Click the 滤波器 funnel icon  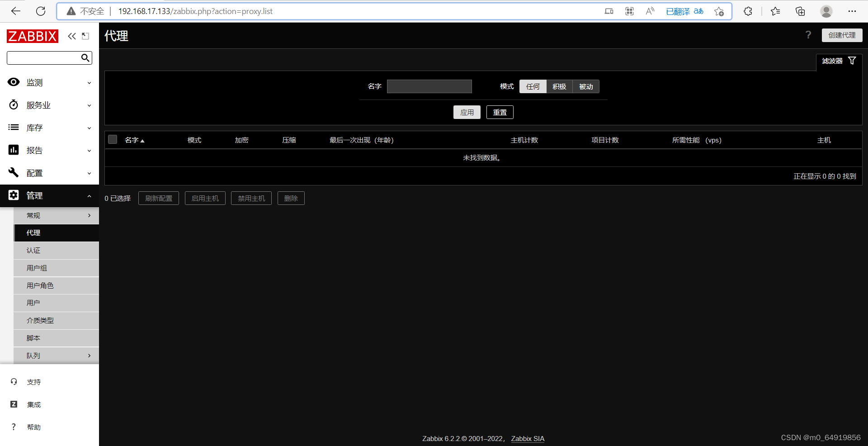852,61
